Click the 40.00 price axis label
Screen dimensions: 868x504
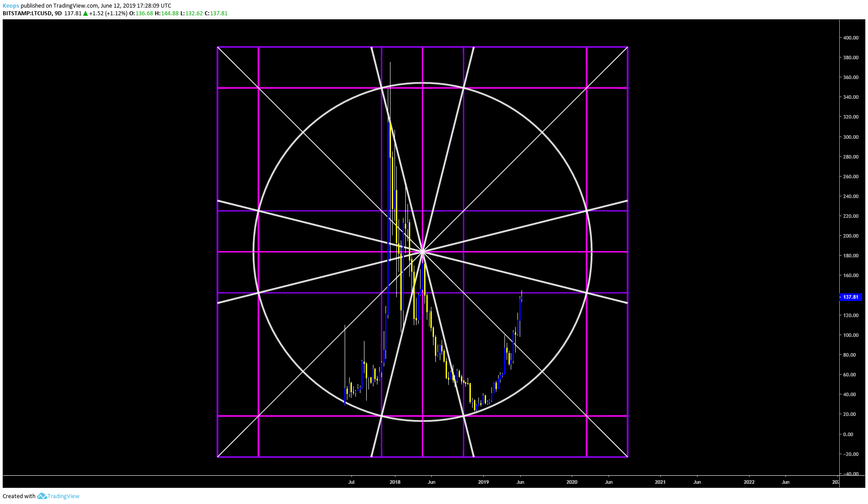point(850,394)
